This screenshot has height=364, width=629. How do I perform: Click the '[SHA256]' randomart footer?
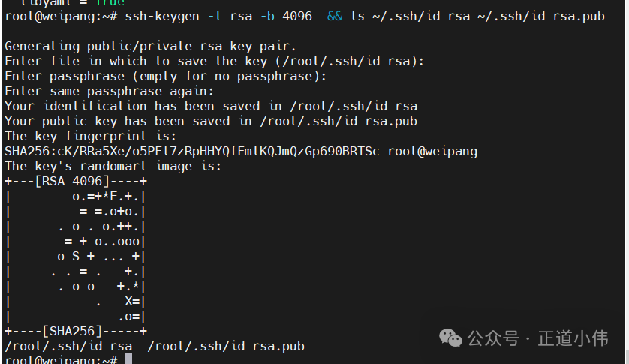pyautogui.click(x=72, y=332)
